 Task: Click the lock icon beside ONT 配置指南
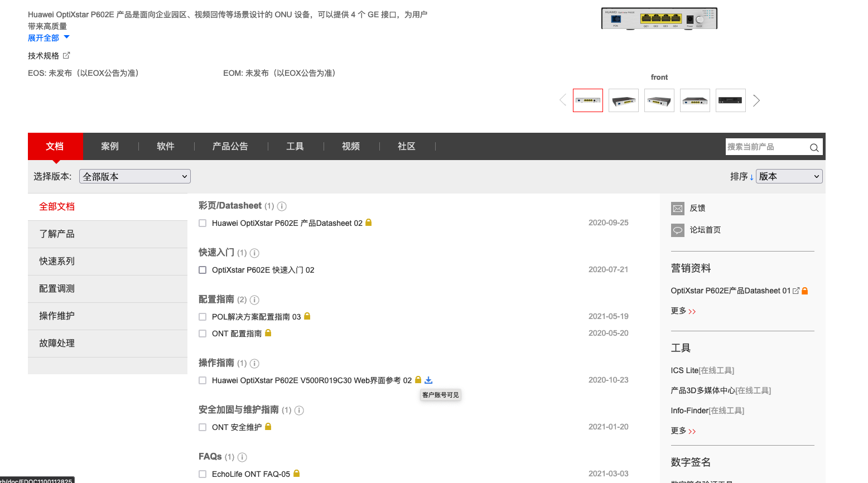pyautogui.click(x=268, y=333)
